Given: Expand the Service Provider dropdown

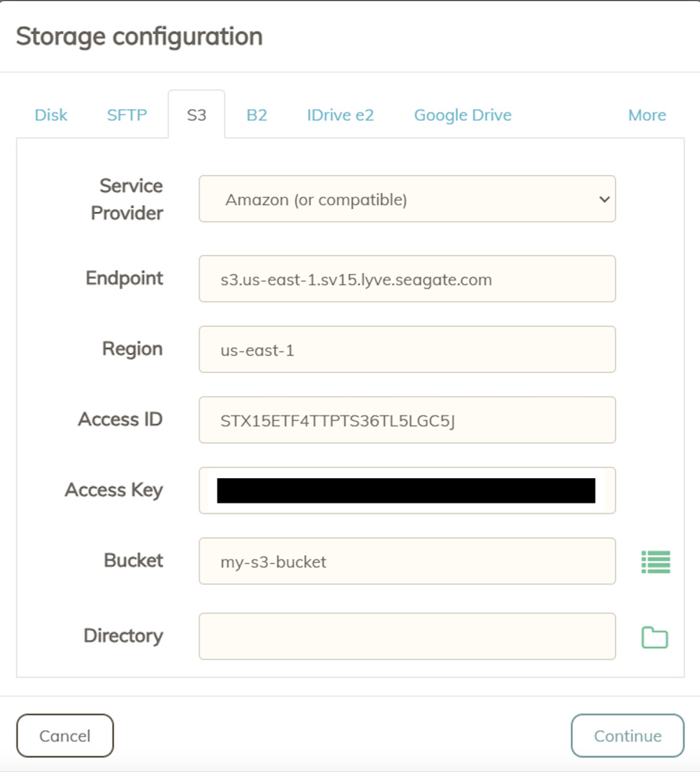Looking at the screenshot, I should click(x=408, y=199).
